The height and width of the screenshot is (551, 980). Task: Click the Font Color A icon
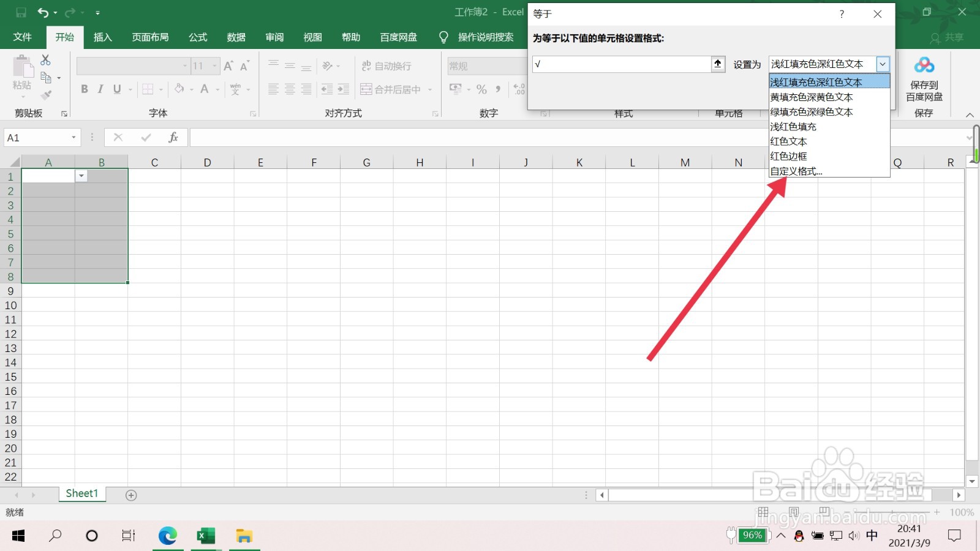[205, 89]
